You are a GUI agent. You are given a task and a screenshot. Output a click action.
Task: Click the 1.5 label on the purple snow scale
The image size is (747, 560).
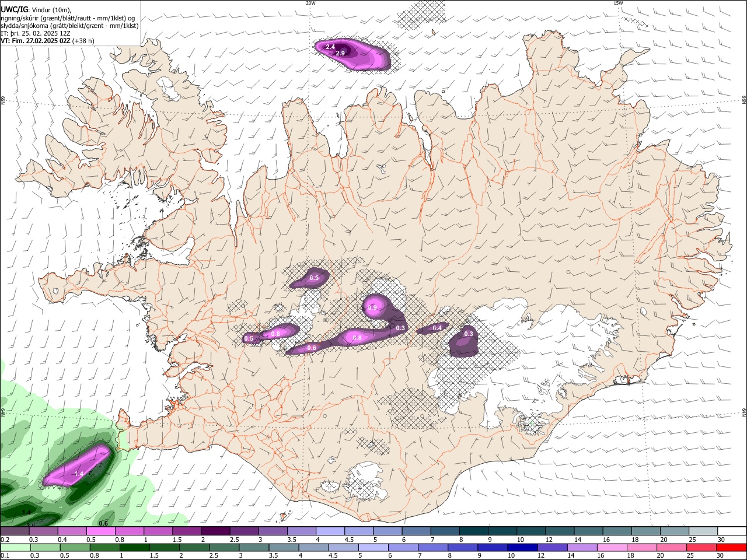(x=177, y=540)
